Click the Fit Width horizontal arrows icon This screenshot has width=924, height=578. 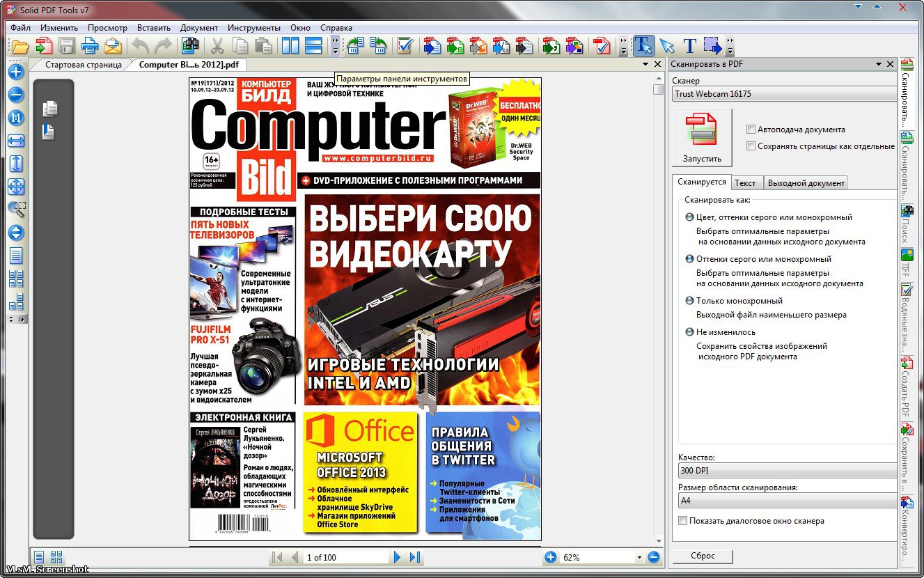pyautogui.click(x=16, y=141)
